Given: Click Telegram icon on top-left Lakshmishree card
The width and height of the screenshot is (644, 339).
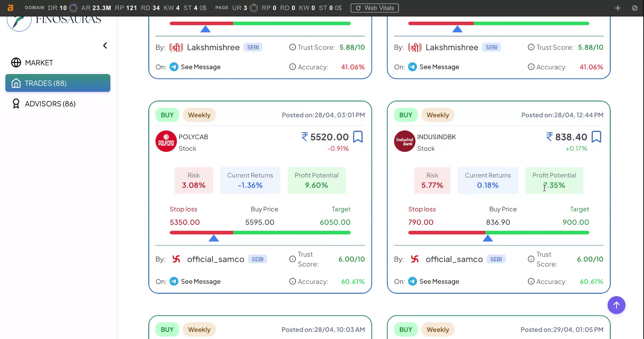Looking at the screenshot, I should [x=174, y=67].
